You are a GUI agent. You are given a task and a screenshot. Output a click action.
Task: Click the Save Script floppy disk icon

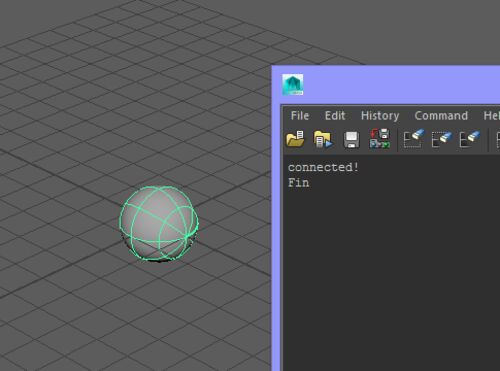[351, 139]
